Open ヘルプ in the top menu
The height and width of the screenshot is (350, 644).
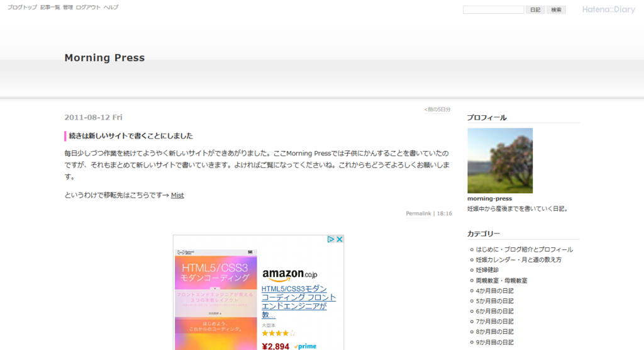(111, 8)
